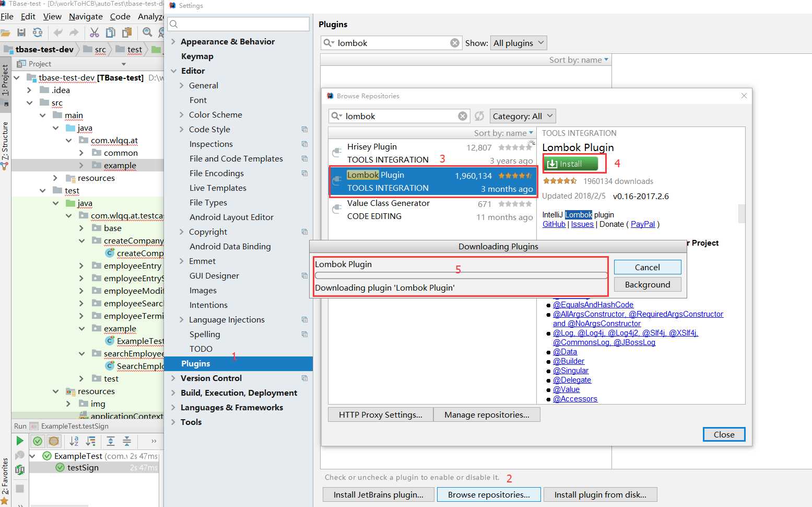Open the Code menu
The image size is (812, 507).
point(120,17)
